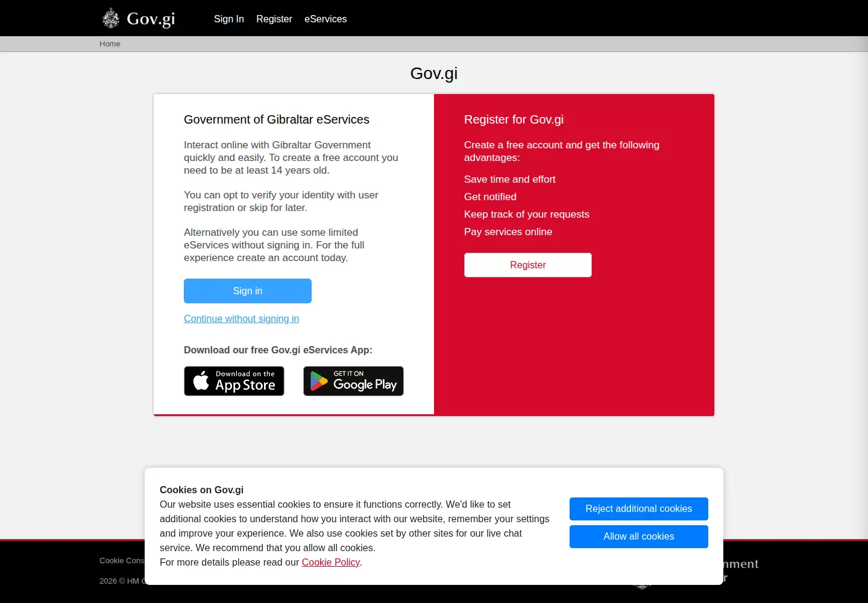This screenshot has height=603, width=868.
Task: Open the Cookie Policy link
Action: 330,562
